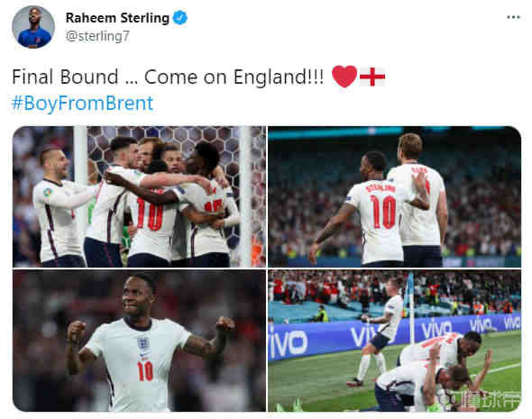
Task: Open Raheem Sterling's profile avatar
Action: (x=33, y=27)
